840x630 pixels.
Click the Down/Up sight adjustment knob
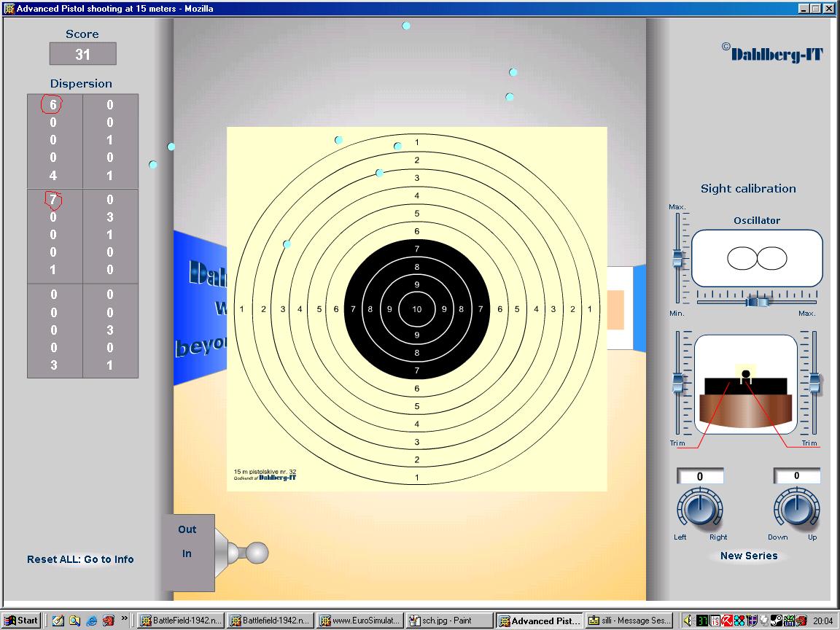point(796,508)
